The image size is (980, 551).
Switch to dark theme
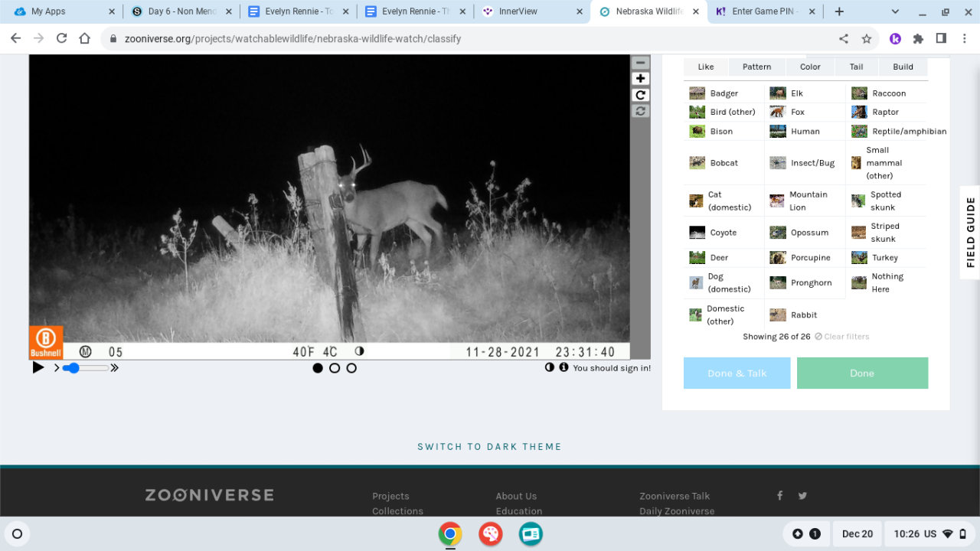pyautogui.click(x=490, y=447)
